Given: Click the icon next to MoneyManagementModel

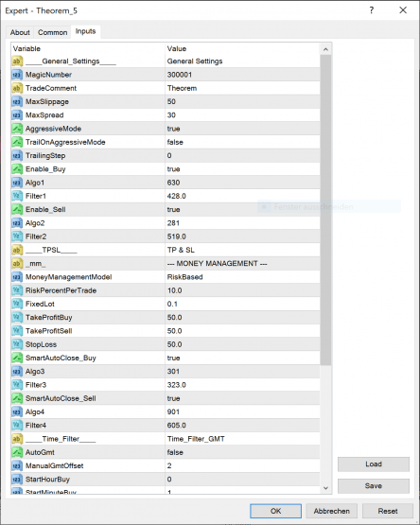Looking at the screenshot, I should [17, 277].
